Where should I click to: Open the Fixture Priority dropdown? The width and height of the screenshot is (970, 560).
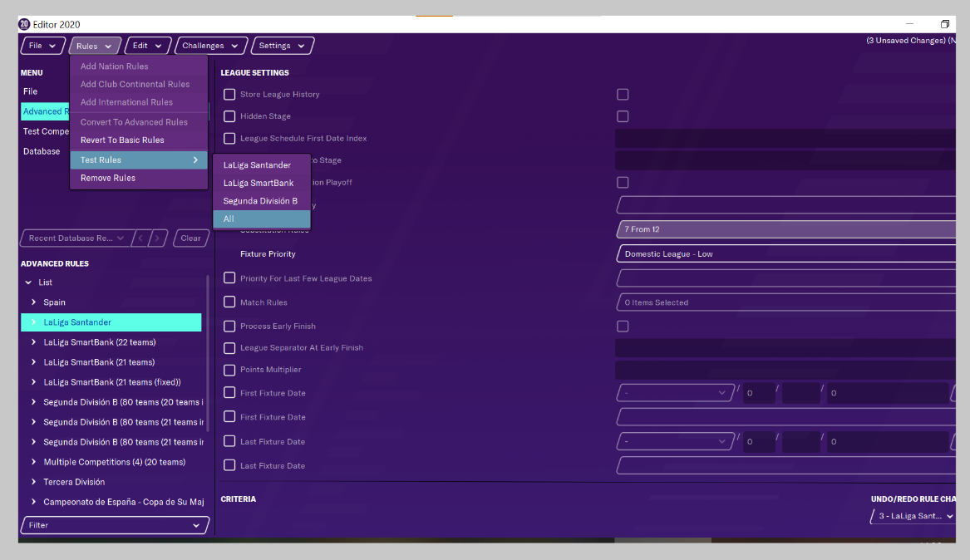[785, 254]
